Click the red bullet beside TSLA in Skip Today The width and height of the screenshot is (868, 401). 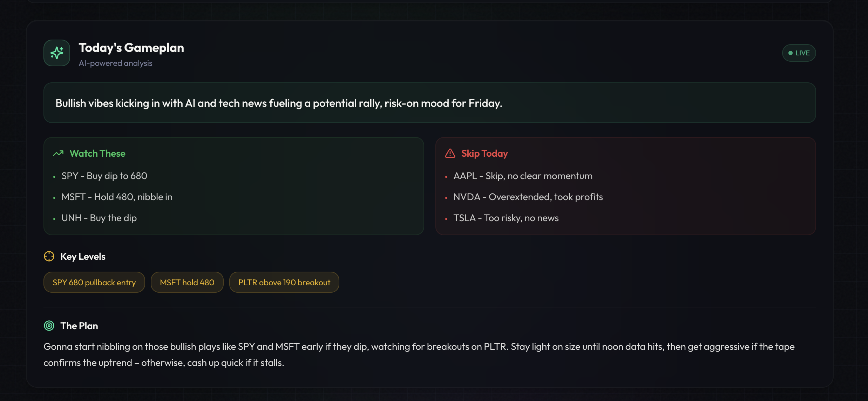[447, 218]
